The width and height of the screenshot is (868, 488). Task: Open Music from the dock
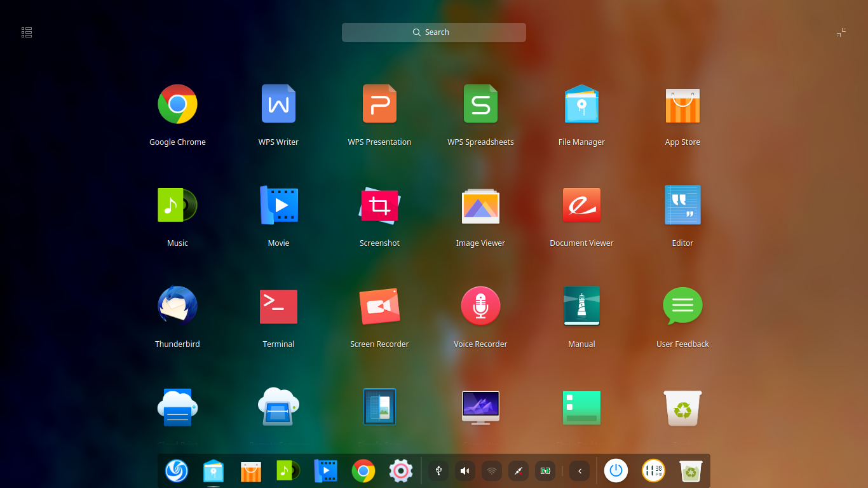[x=288, y=471]
